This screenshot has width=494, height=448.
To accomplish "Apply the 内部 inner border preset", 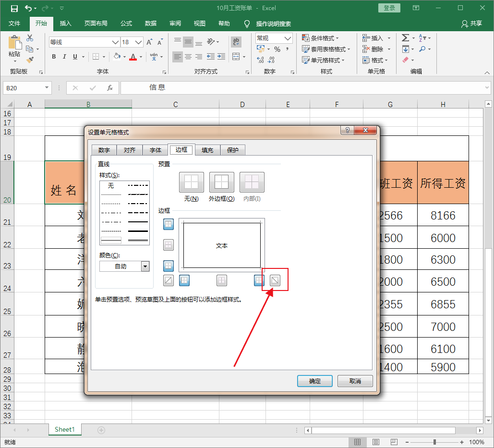I will (x=252, y=182).
